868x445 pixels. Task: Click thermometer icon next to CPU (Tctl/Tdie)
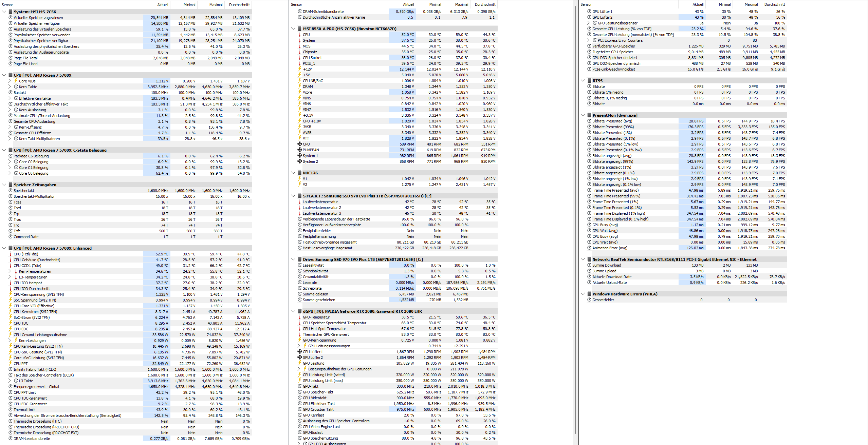pos(11,254)
